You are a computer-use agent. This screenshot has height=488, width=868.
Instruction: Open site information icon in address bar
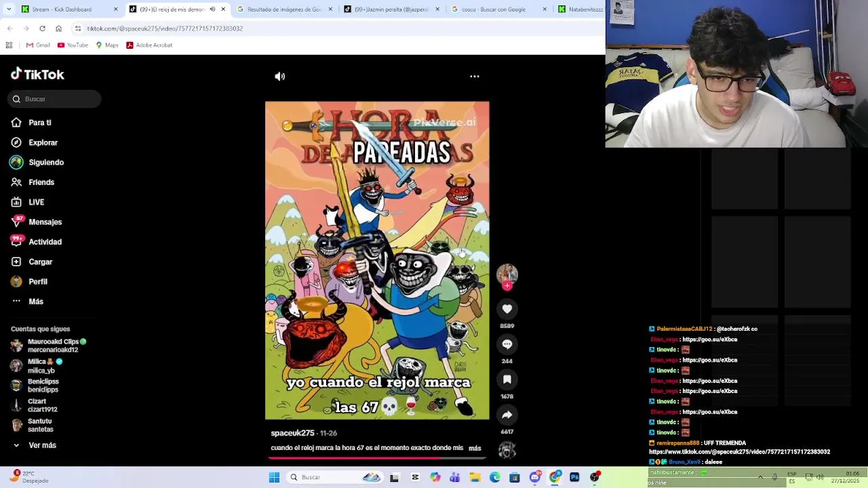78,28
